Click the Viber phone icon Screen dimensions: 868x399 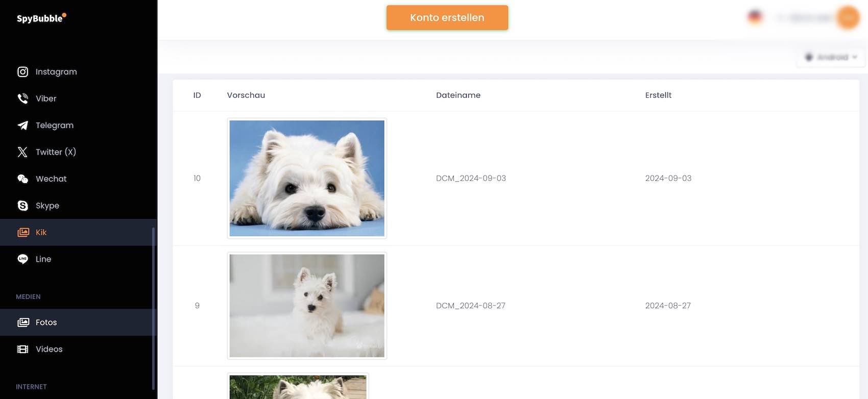point(23,98)
